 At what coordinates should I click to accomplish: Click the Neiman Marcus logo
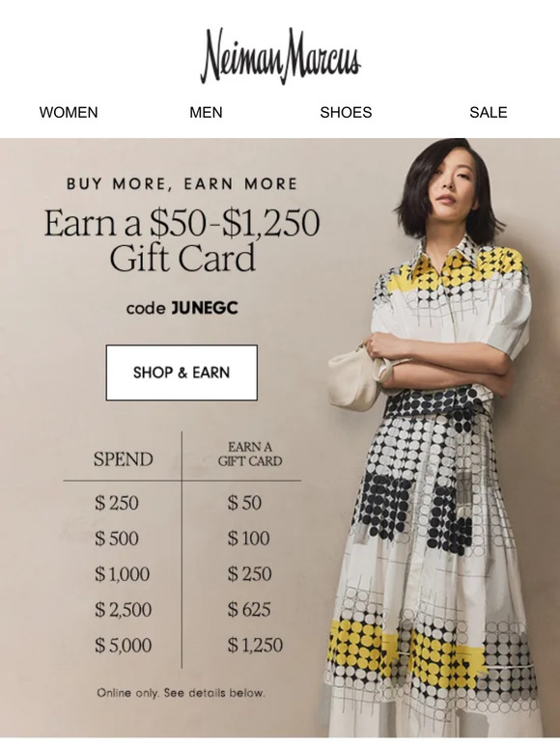pyautogui.click(x=280, y=56)
